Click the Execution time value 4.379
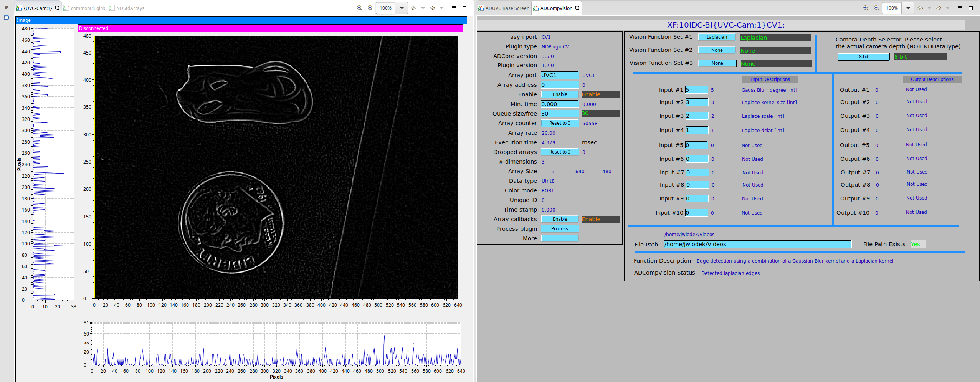 [x=548, y=143]
